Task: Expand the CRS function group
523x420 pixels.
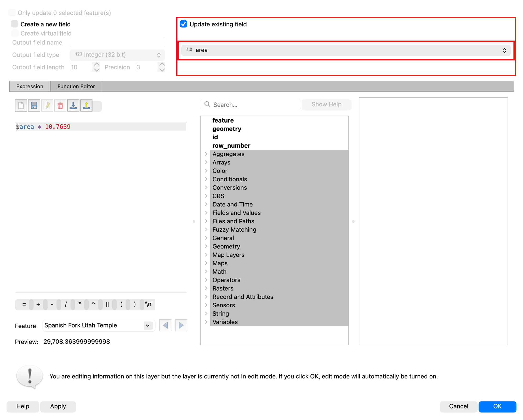Action: [x=206, y=196]
